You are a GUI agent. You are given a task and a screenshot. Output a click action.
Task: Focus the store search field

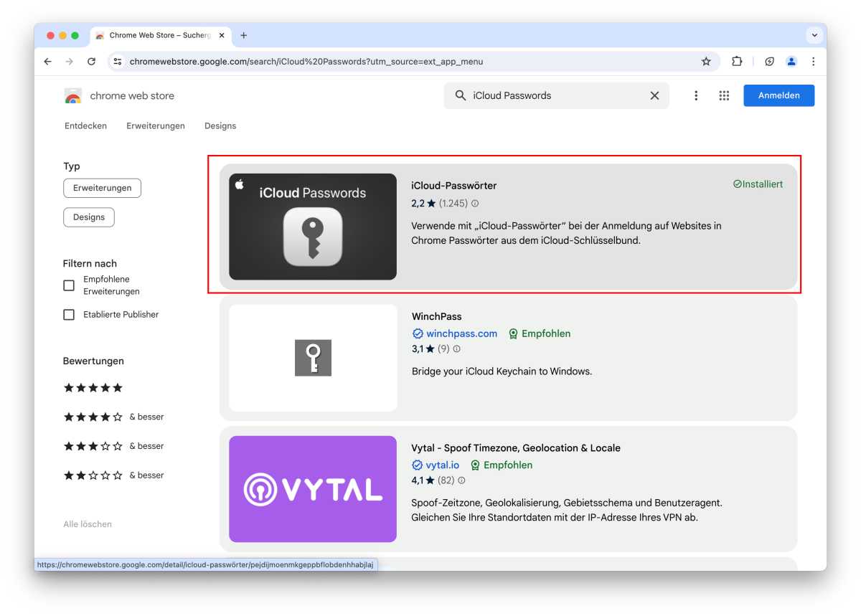pyautogui.click(x=556, y=95)
